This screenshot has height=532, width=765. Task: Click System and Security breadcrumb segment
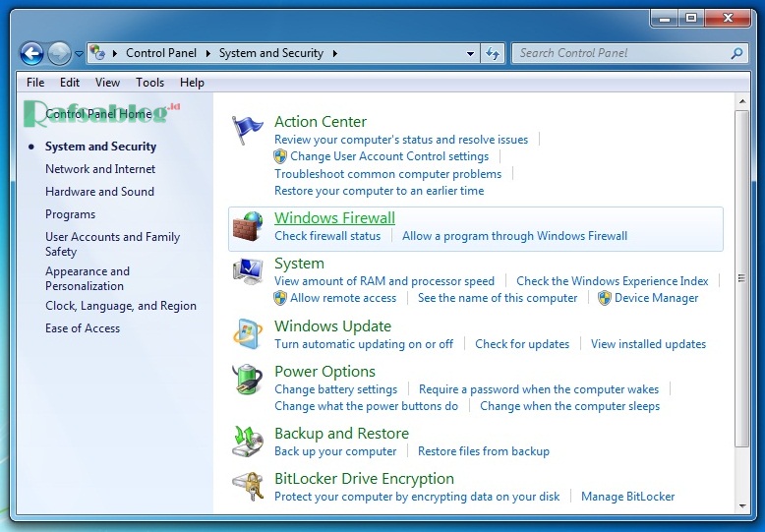click(271, 53)
